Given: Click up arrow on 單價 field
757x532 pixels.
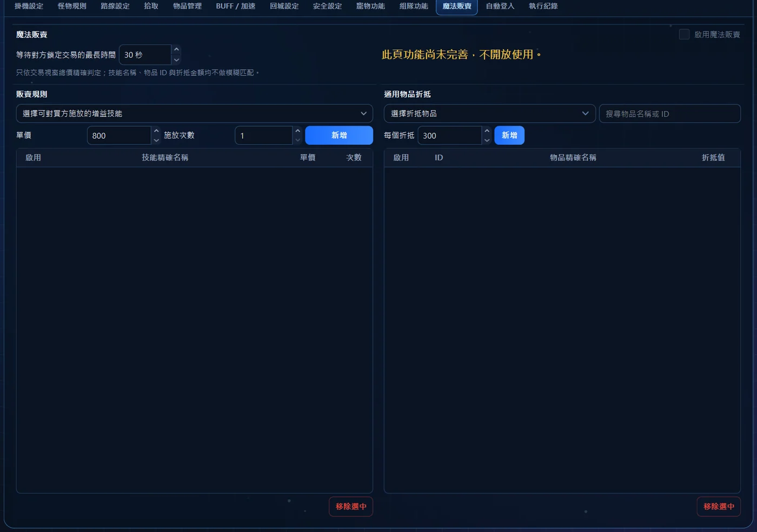Looking at the screenshot, I should coord(156,131).
